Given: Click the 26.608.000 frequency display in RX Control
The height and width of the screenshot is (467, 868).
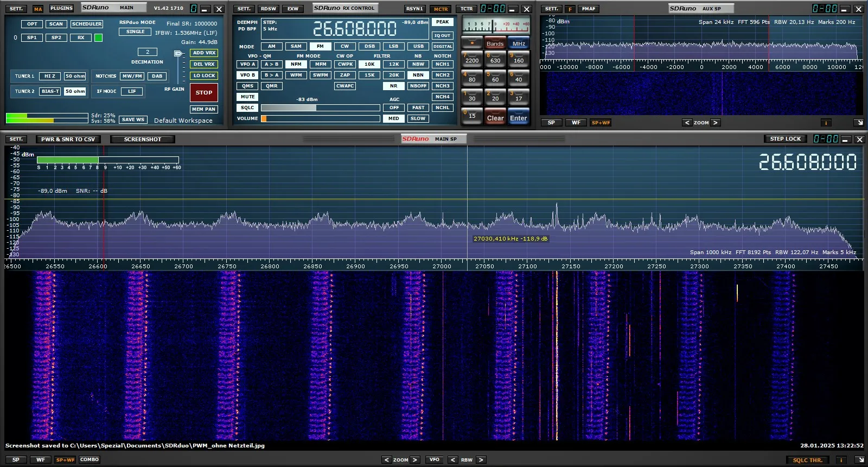Looking at the screenshot, I should (x=355, y=28).
